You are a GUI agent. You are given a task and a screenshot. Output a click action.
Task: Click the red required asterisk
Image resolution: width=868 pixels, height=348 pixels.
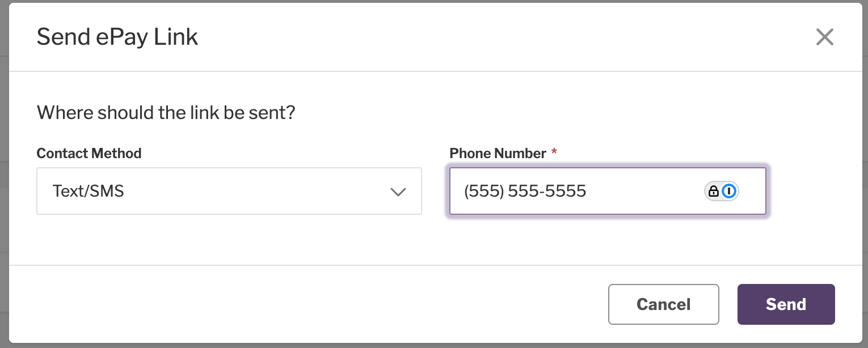point(554,152)
